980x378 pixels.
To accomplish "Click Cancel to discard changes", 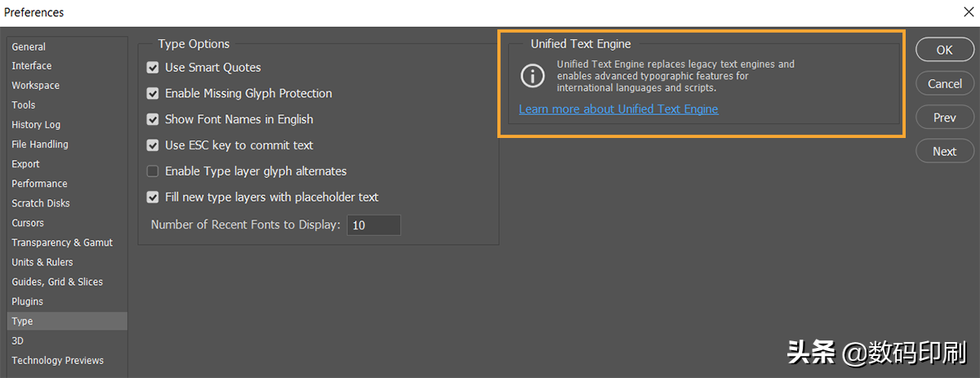I will click(944, 83).
